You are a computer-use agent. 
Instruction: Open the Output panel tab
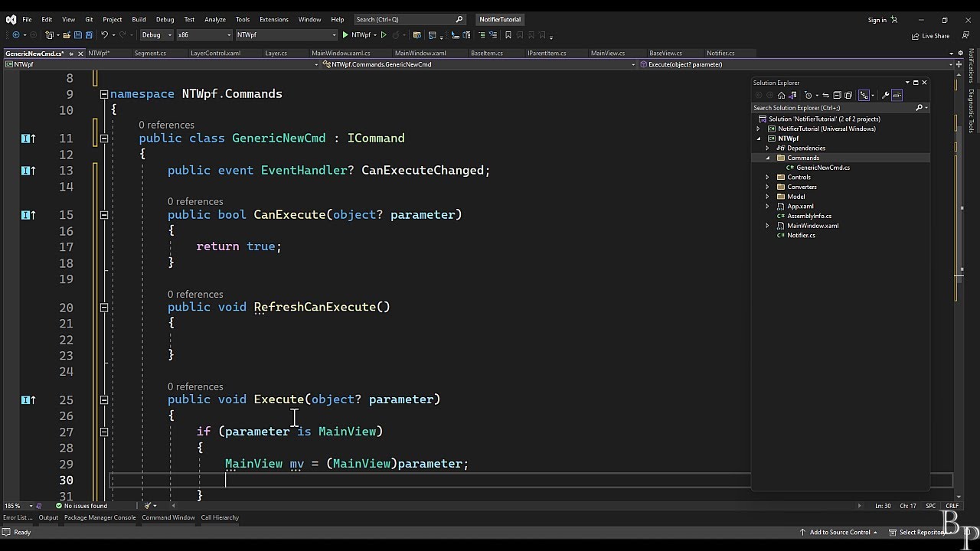click(48, 518)
